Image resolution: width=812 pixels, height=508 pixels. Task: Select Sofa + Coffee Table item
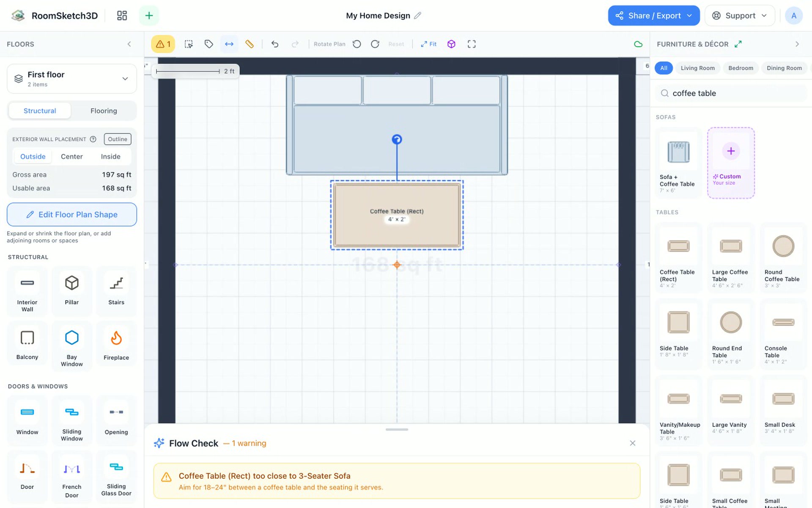tap(678, 163)
